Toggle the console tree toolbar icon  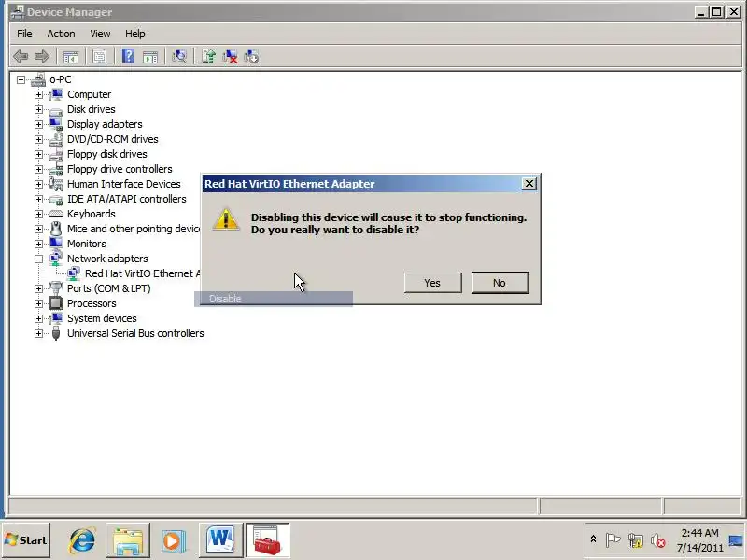click(x=71, y=57)
